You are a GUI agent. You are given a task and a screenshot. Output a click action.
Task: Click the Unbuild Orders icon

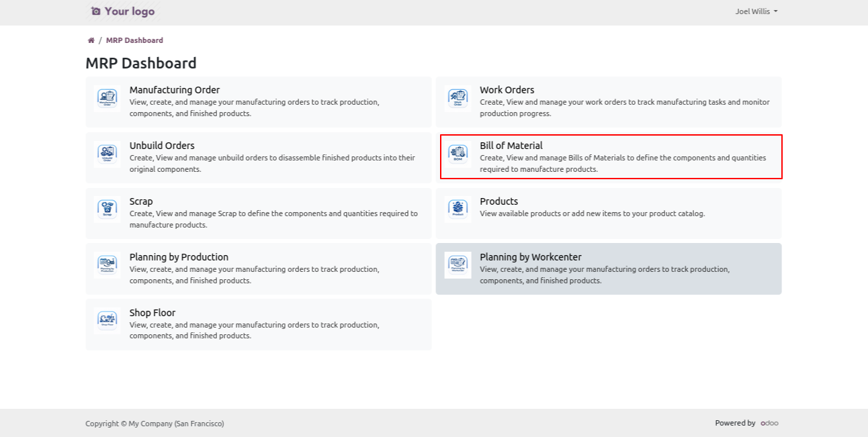coord(107,154)
